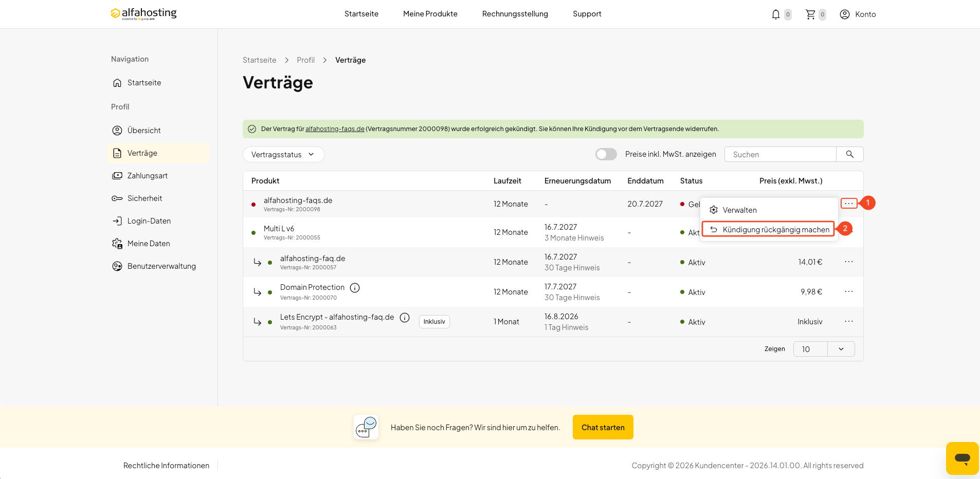This screenshot has width=980, height=479.
Task: Open the shopping cart icon
Action: click(x=810, y=14)
